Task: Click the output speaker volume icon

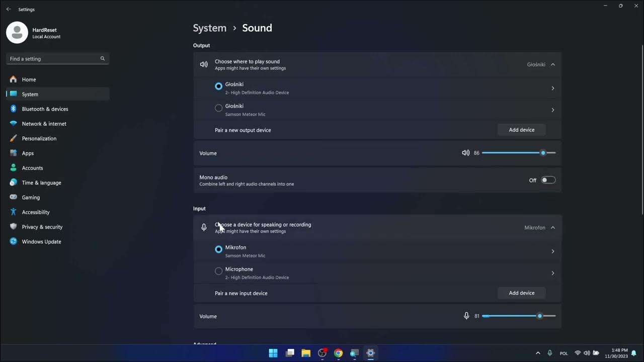Action: 465,153
